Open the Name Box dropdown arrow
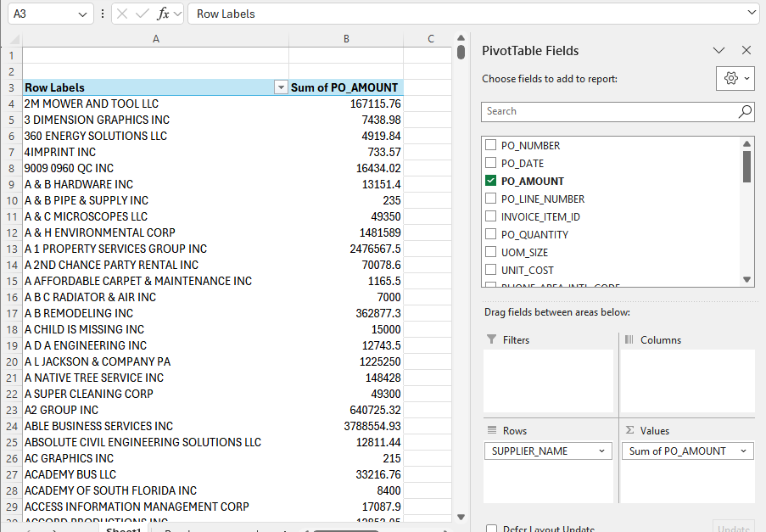Viewport: 766px width, 532px height. (x=82, y=14)
